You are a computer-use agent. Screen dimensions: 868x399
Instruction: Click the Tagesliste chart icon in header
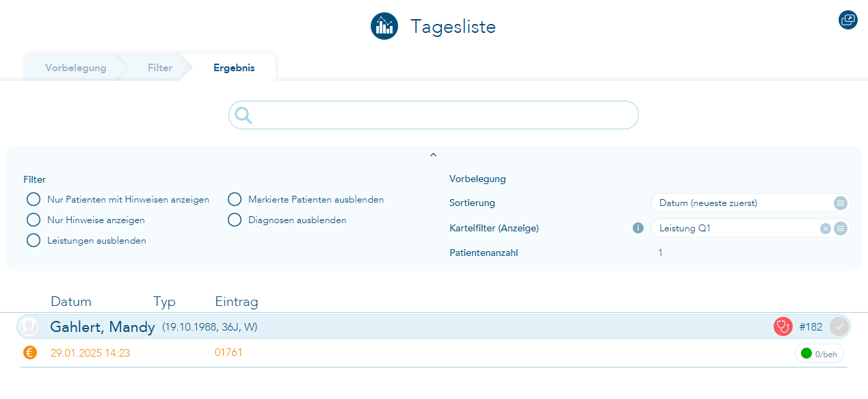tap(384, 26)
